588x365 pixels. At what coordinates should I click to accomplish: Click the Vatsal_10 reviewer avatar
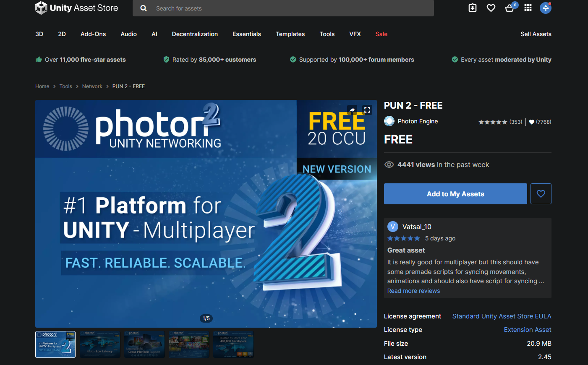(x=393, y=227)
